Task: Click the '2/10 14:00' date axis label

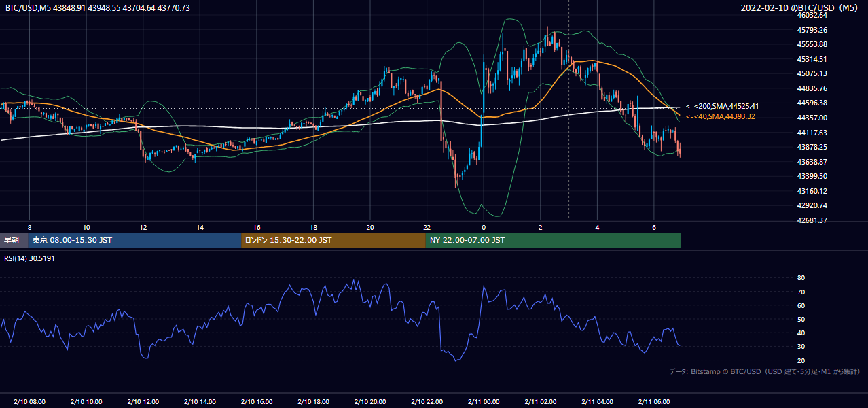Action: (x=200, y=401)
